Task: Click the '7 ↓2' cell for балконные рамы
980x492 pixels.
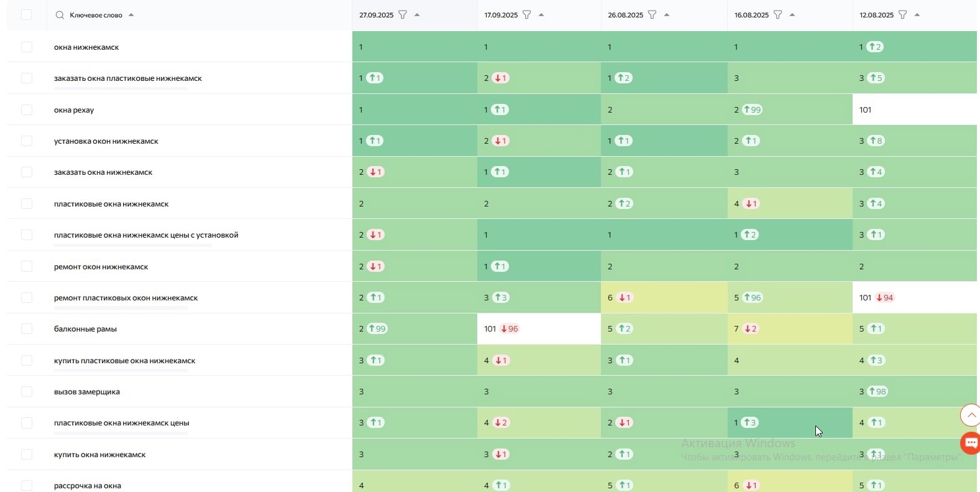Action: point(790,328)
